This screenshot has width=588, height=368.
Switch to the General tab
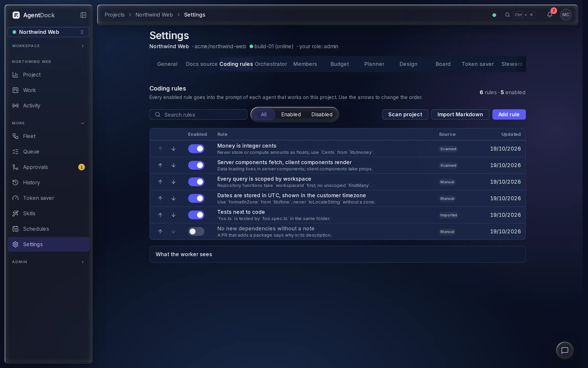[167, 64]
